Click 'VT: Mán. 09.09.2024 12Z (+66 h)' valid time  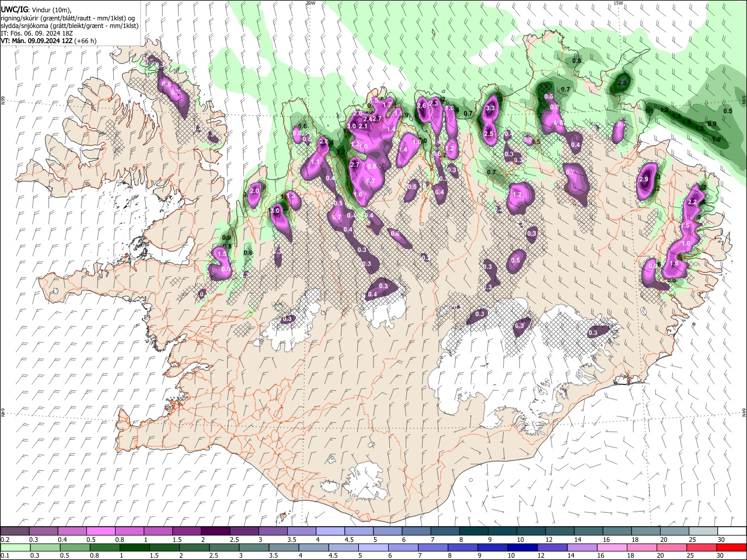tap(48, 41)
